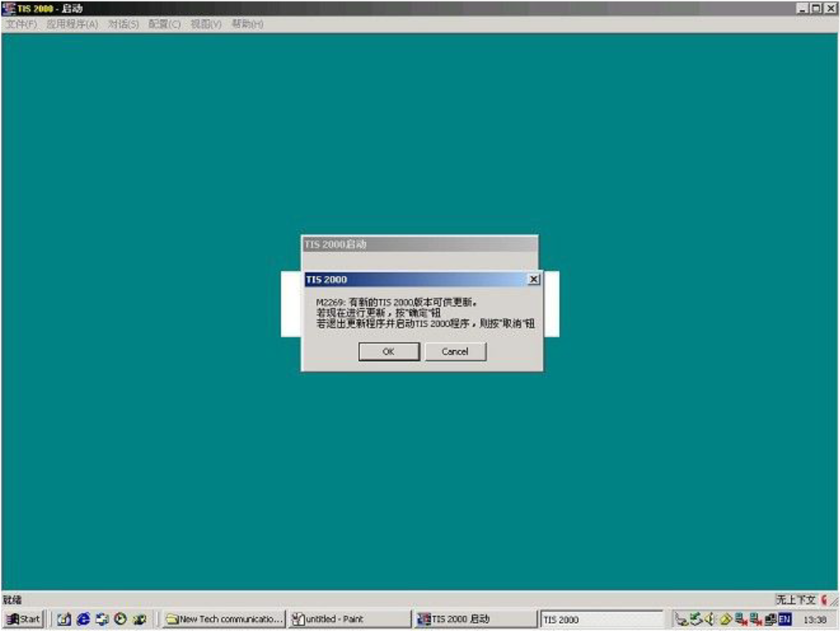
Task: Launch Internet Explorer from Quick Launch
Action: click(x=83, y=619)
